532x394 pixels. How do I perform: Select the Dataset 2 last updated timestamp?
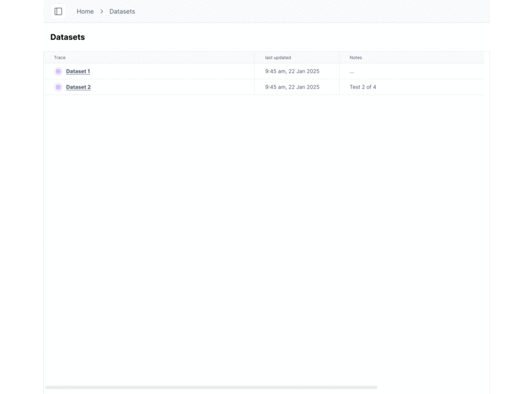tap(292, 87)
